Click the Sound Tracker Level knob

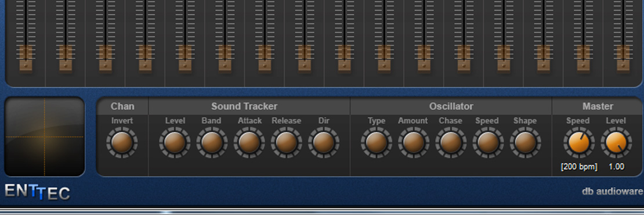[x=175, y=142]
